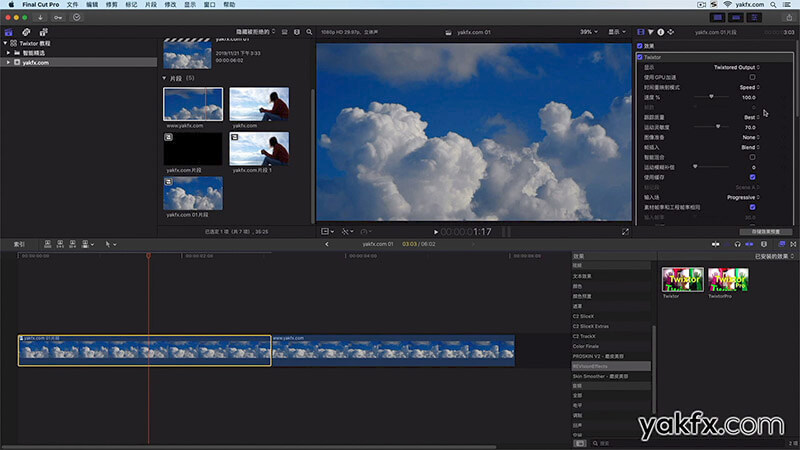The image size is (800, 450).
Task: Open the color inspector triangle icon
Action: (x=651, y=32)
